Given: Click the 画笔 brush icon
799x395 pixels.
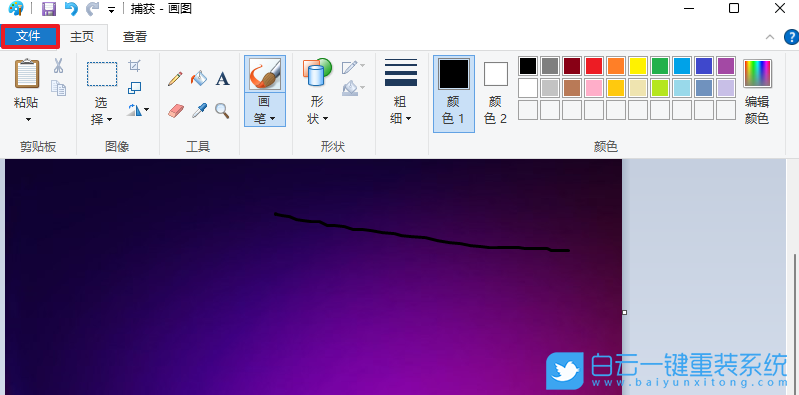Looking at the screenshot, I should click(265, 74).
